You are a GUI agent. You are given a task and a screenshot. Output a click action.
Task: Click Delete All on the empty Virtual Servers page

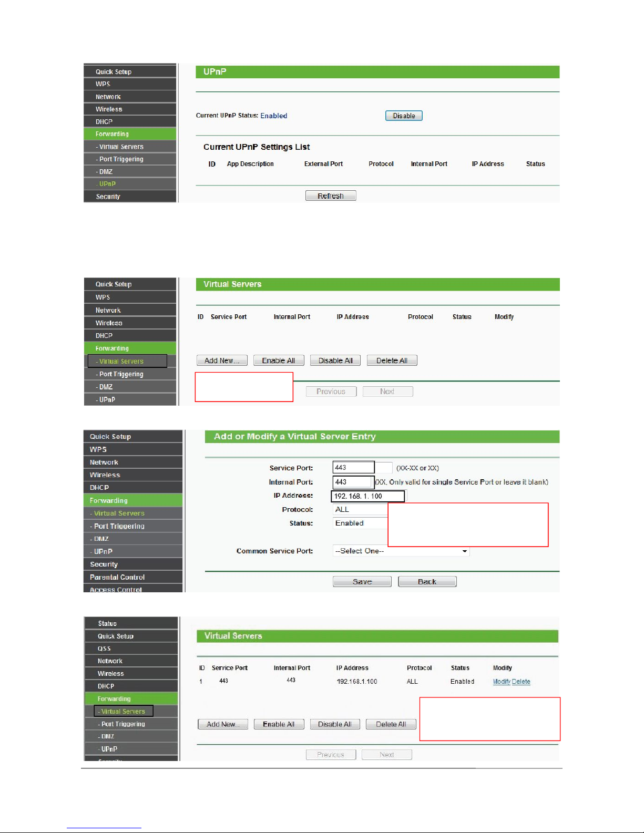[x=392, y=361]
